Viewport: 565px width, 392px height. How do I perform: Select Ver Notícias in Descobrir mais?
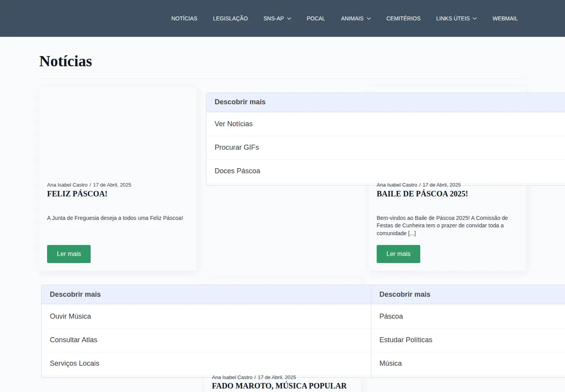385,124
